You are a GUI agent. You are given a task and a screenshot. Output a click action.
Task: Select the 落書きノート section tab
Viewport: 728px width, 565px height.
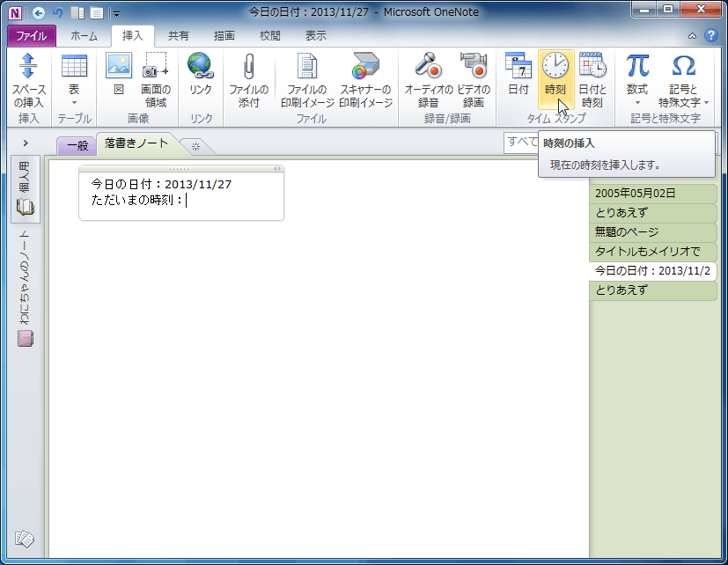[x=136, y=143]
